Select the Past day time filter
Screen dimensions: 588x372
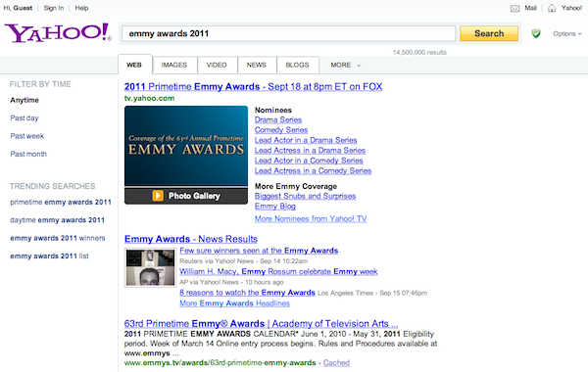click(x=24, y=118)
